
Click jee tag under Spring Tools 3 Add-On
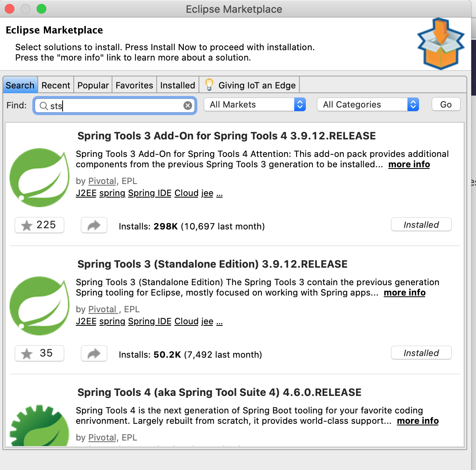tap(207, 193)
